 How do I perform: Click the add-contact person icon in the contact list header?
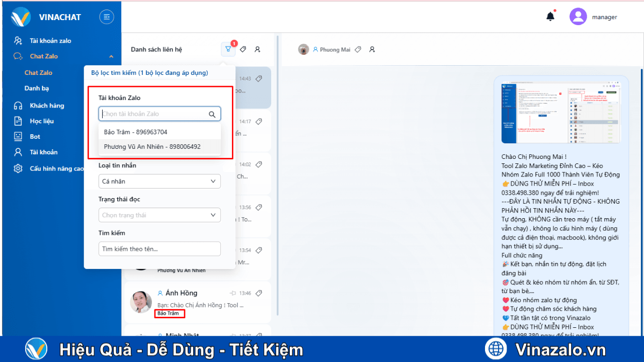click(x=257, y=49)
